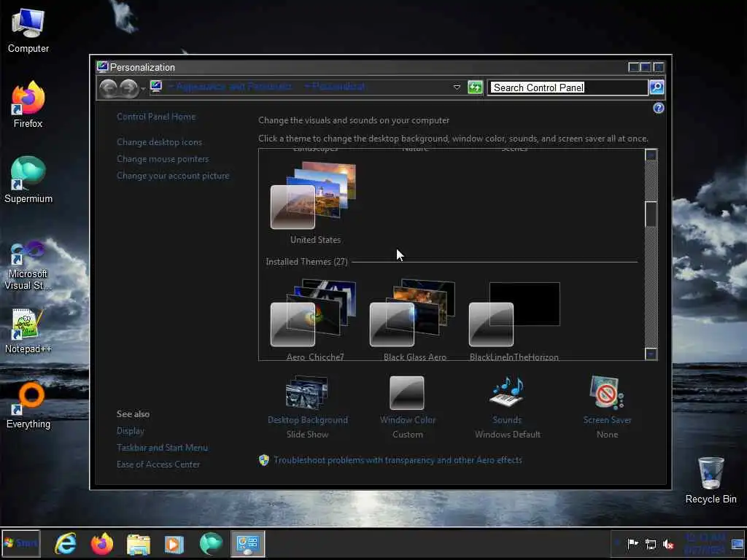Select the Black Glass Aero theme
The width and height of the screenshot is (747, 560).
coord(414,319)
